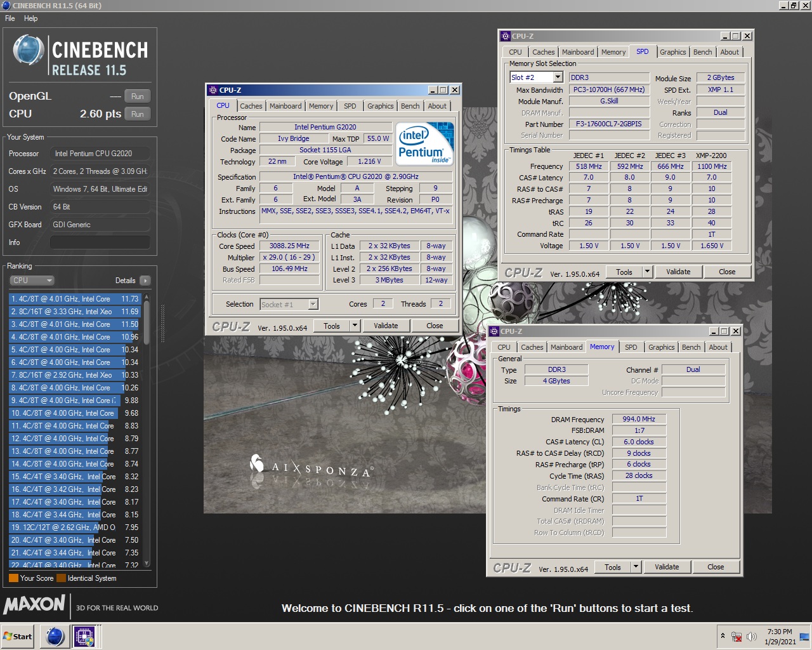Open About tab in CPU window
Image resolution: width=812 pixels, height=650 pixels.
[437, 106]
